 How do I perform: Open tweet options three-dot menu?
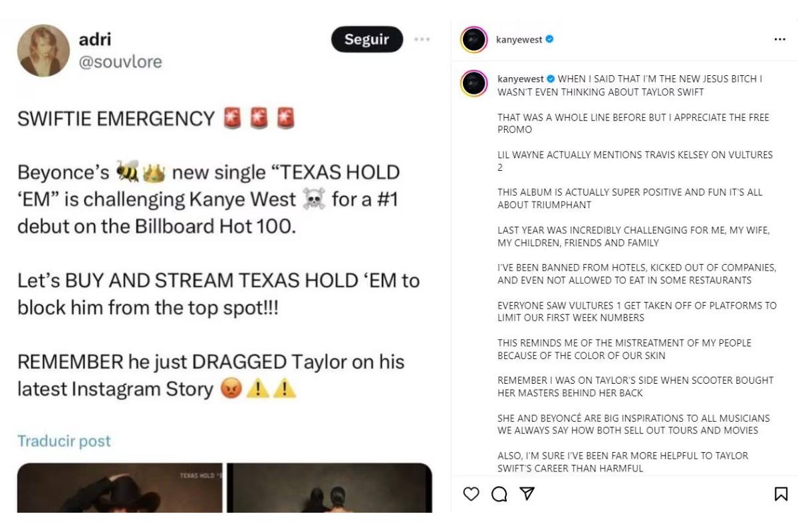coord(422,39)
